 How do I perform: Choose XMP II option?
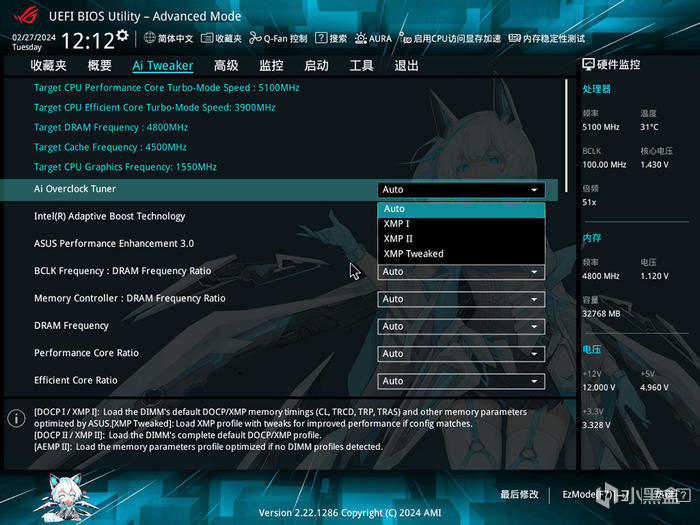click(461, 239)
